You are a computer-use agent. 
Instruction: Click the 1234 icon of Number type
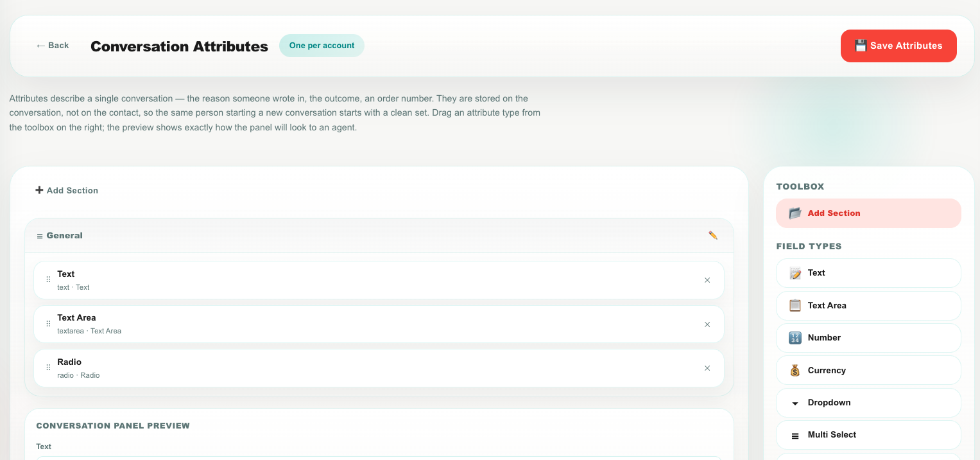click(x=795, y=338)
